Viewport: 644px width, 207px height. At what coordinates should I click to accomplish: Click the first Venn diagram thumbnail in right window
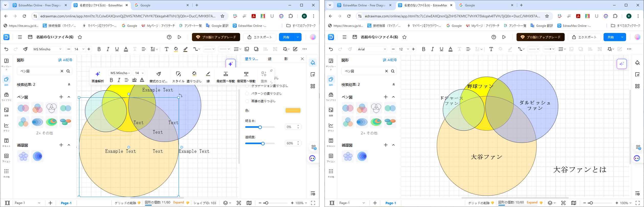click(348, 108)
